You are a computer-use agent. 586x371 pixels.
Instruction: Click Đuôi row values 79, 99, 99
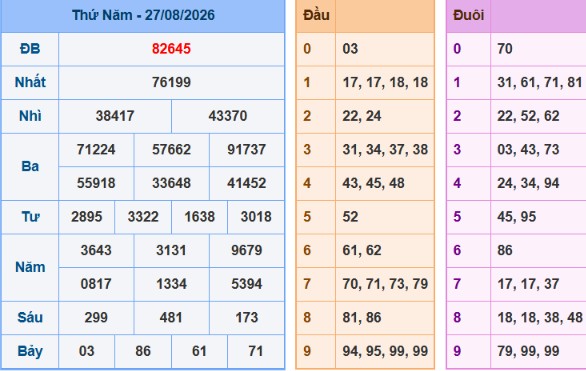tap(528, 351)
